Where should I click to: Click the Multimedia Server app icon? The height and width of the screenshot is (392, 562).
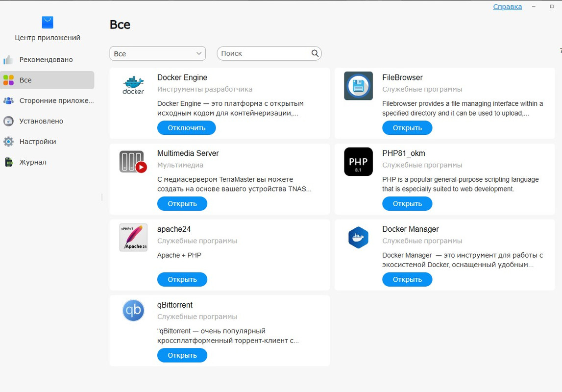point(133,162)
